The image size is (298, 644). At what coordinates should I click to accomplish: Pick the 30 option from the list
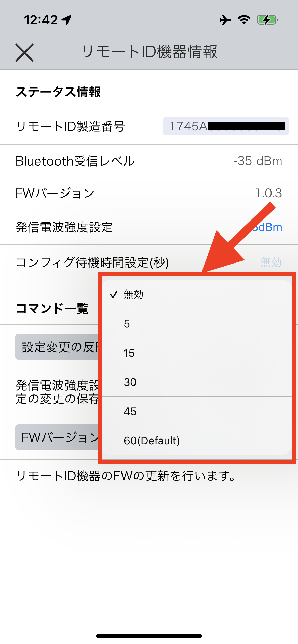pyautogui.click(x=197, y=382)
